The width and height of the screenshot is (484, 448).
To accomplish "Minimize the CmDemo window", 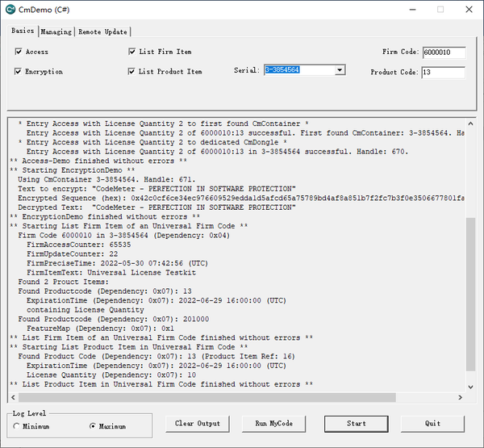I will point(412,10).
